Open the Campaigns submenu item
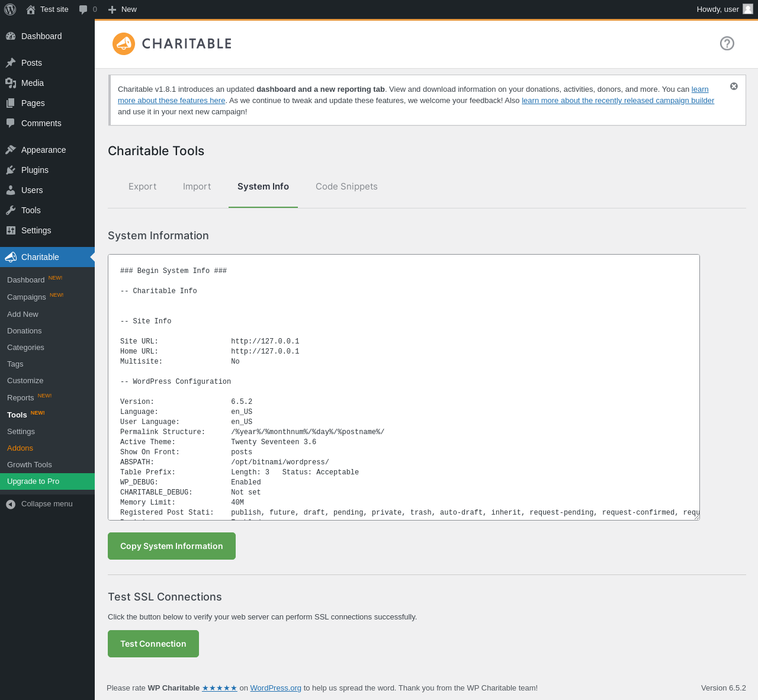The image size is (758, 700). (x=27, y=297)
